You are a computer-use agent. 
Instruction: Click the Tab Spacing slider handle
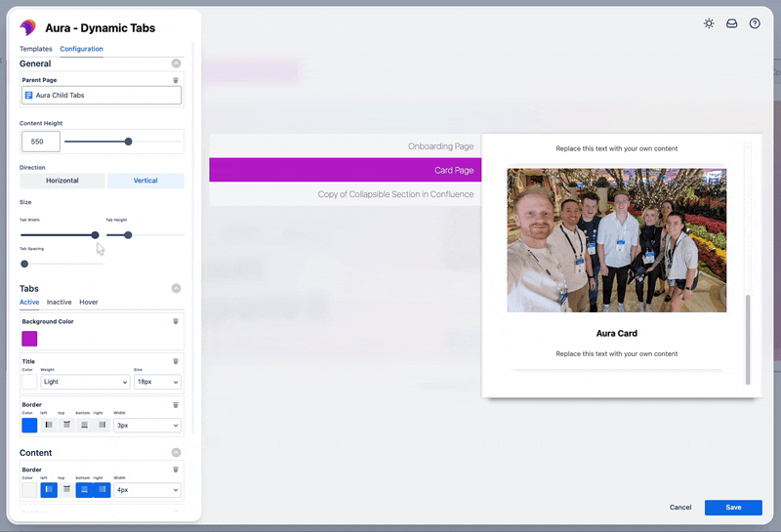click(24, 264)
